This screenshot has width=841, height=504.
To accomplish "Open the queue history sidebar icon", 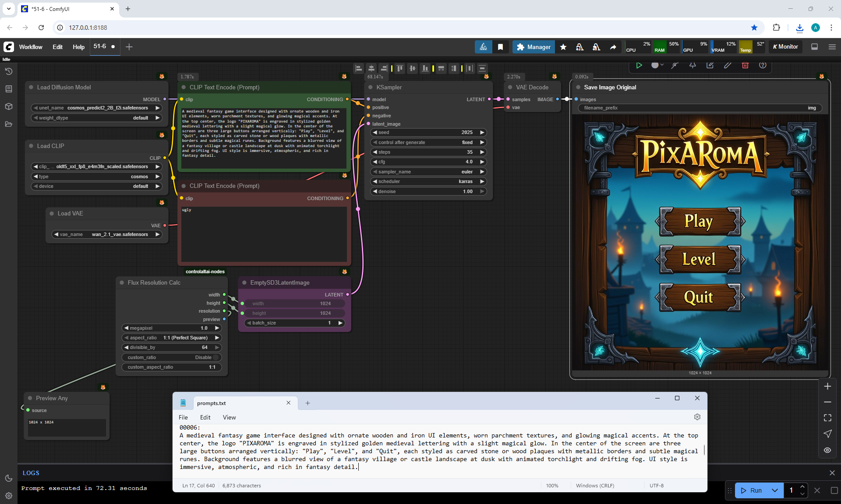I will point(8,71).
